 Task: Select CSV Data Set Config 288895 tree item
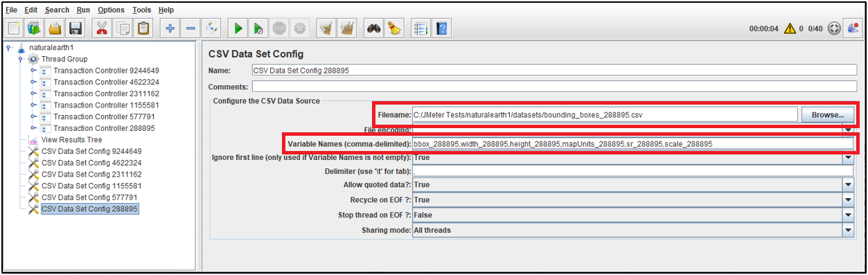click(x=89, y=209)
